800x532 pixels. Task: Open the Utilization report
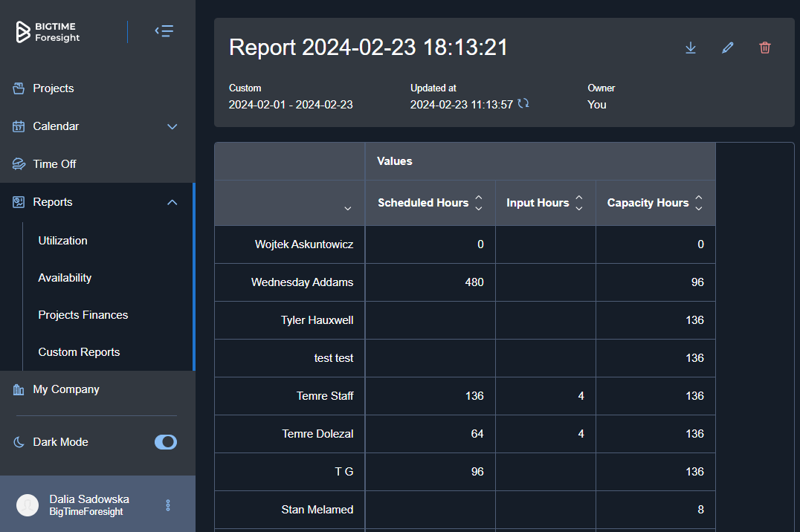[62, 240]
